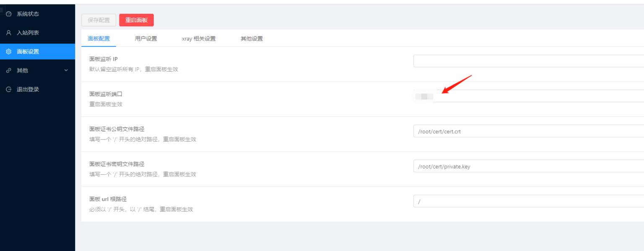Edit the /root/cert/cert.crt path field
This screenshot has height=251, width=644.
[x=528, y=131]
